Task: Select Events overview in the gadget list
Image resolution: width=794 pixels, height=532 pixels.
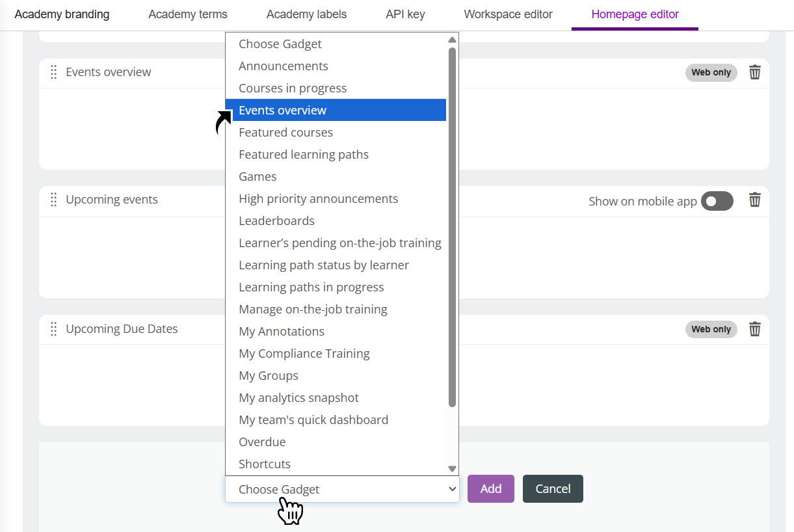Action: [x=282, y=110]
